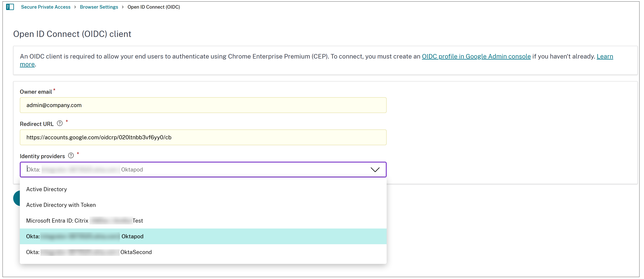Screen dimensions: 644x279
Task: Select Active Directory with Token option
Action: click(x=203, y=205)
